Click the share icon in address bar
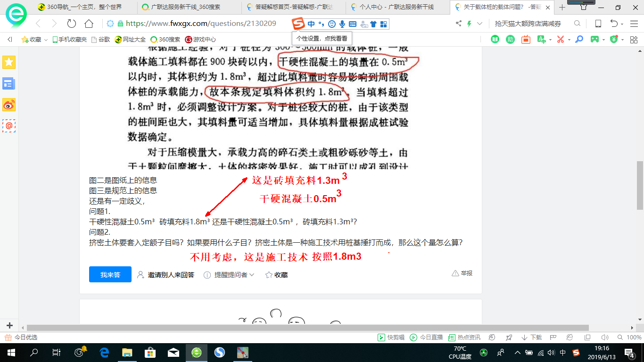Image resolution: width=644 pixels, height=362 pixels. click(x=459, y=24)
